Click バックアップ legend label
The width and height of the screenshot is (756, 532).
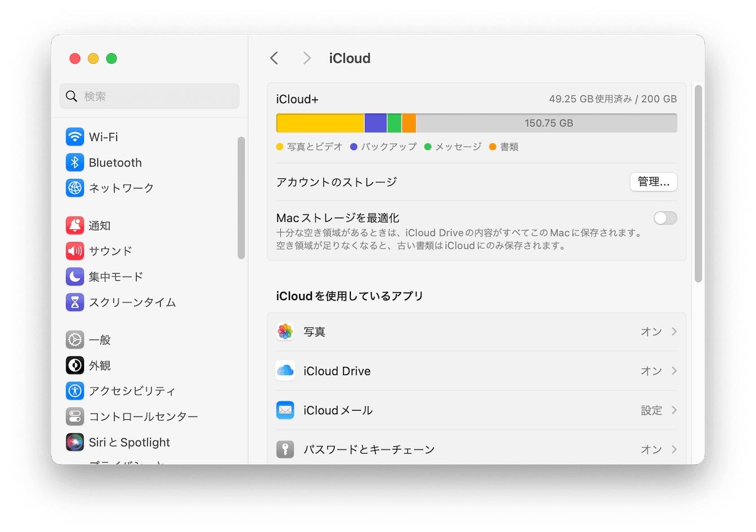point(389,147)
